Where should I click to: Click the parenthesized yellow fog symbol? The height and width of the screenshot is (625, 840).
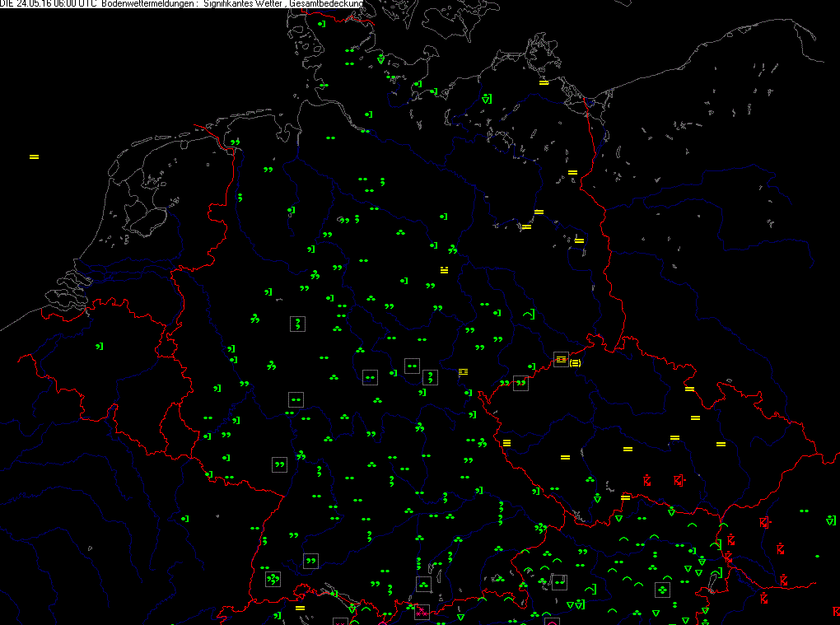[575, 362]
